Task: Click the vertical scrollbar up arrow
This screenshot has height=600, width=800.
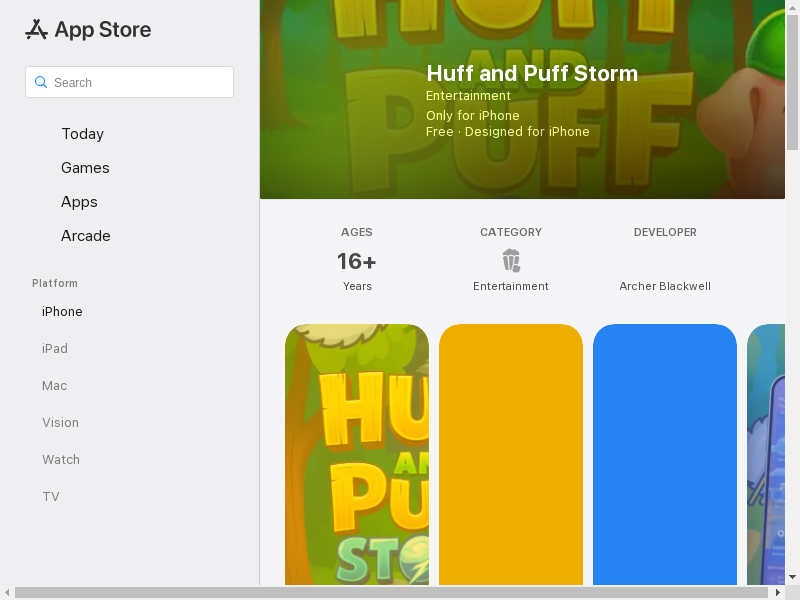Action: pos(792,7)
